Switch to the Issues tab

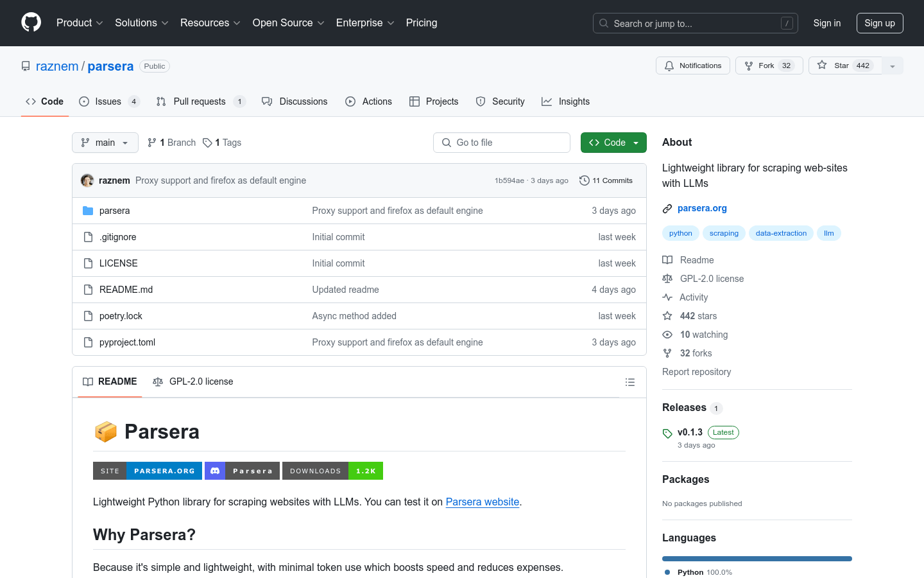(109, 101)
